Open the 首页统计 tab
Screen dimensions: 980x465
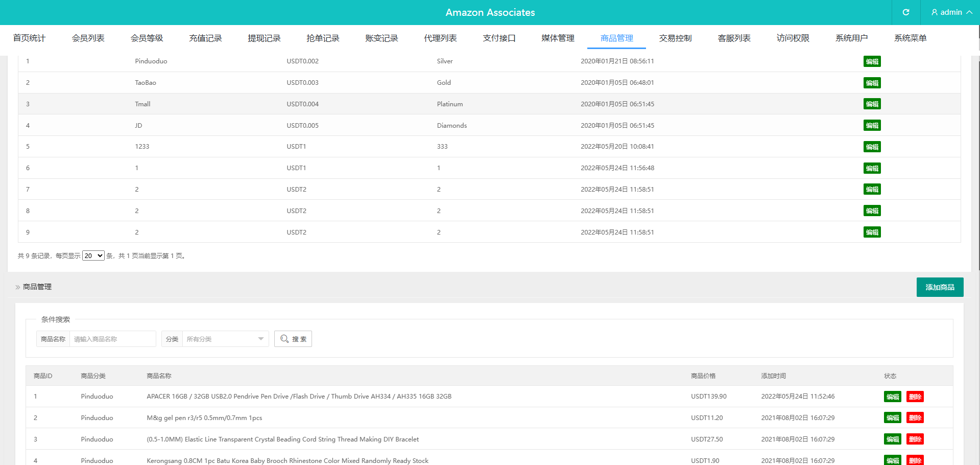click(29, 38)
